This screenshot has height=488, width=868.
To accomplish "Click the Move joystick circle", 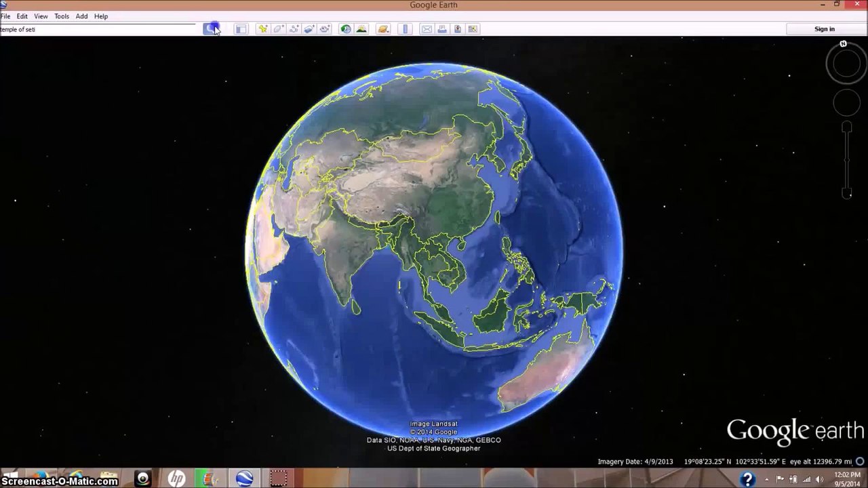I will tap(846, 102).
